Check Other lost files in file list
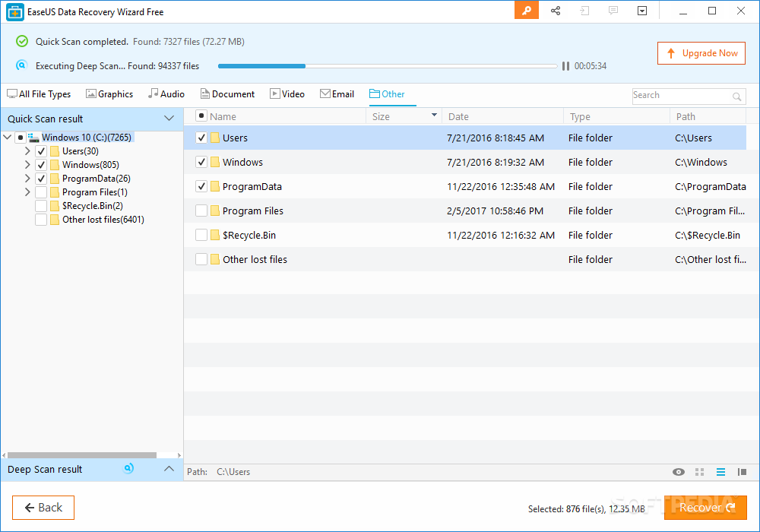 [x=201, y=259]
